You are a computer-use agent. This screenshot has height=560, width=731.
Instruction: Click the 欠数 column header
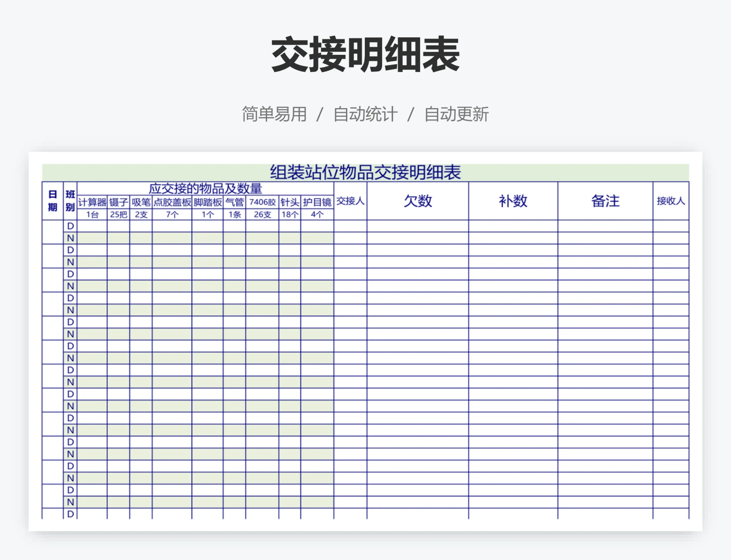(417, 202)
